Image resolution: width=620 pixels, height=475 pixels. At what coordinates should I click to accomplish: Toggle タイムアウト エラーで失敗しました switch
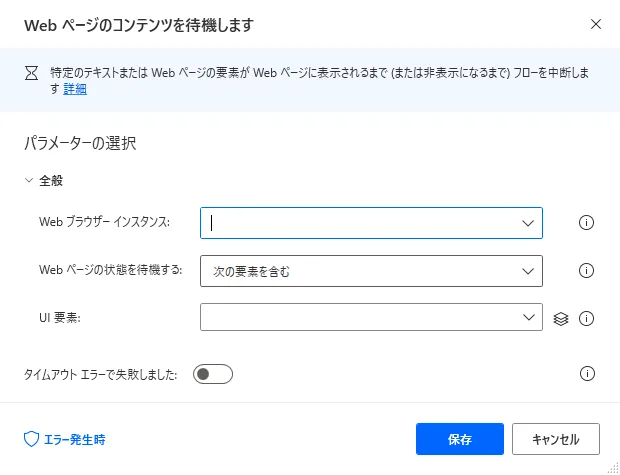[213, 374]
